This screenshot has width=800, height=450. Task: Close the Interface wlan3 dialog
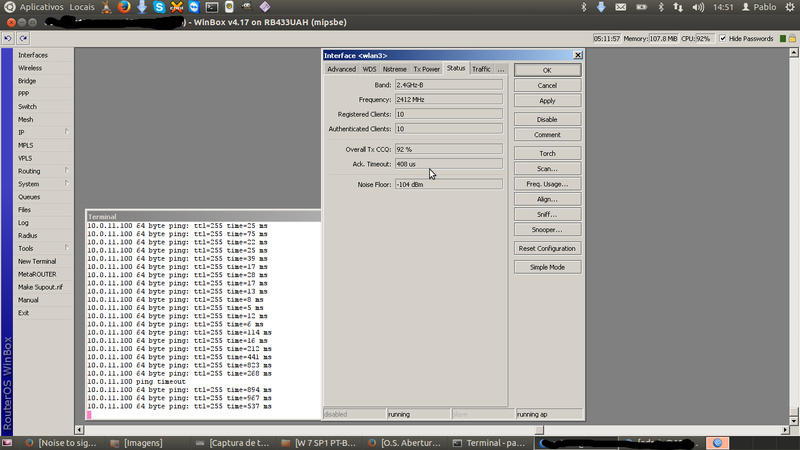coord(577,55)
